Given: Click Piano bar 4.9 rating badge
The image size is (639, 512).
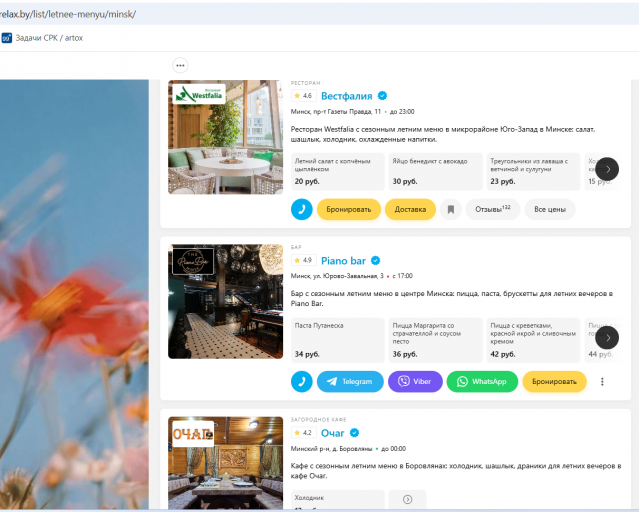Looking at the screenshot, I should 304,260.
